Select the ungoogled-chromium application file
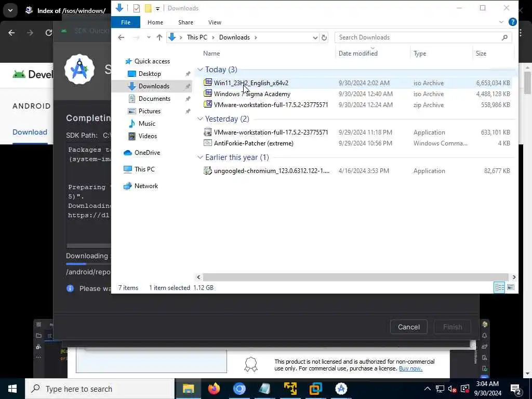This screenshot has width=532, height=399. click(x=271, y=170)
